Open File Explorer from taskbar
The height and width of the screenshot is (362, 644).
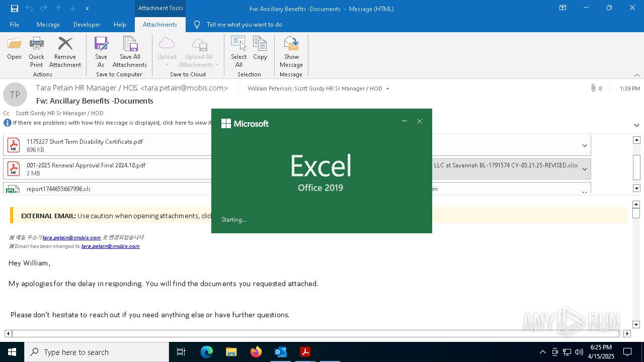click(x=231, y=352)
